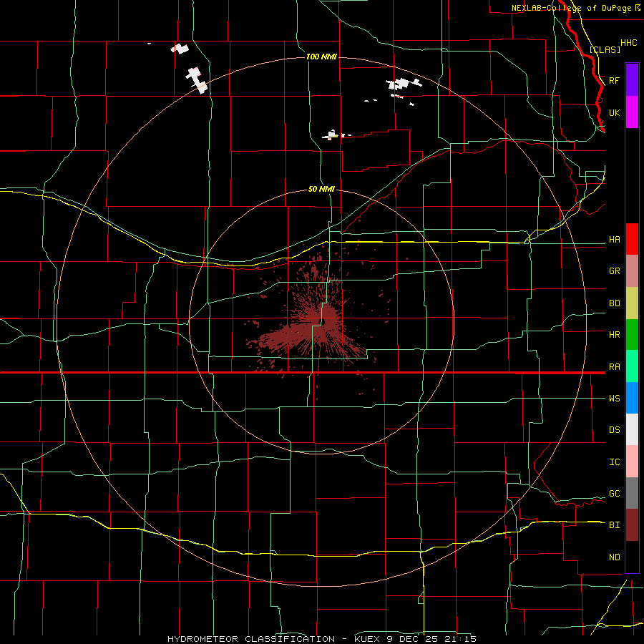Click the red HA legend color swatch
This screenshot has height=644, width=644.
click(632, 239)
